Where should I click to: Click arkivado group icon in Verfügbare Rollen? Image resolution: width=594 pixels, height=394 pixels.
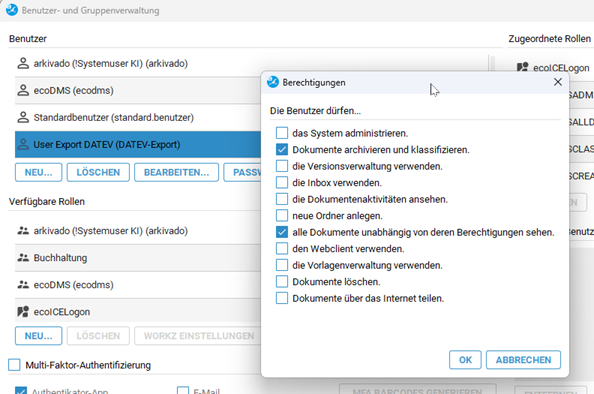click(x=23, y=231)
